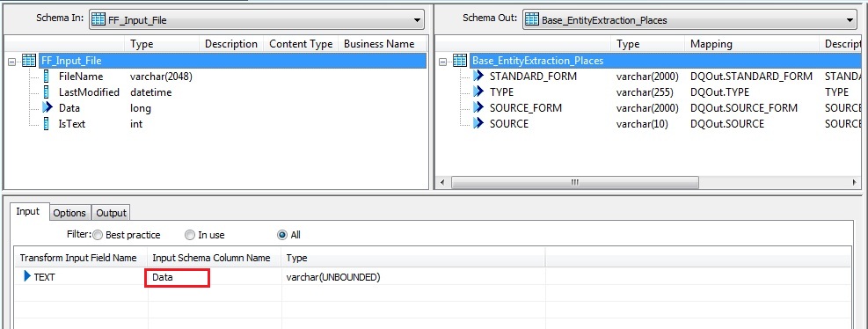Click the LastModified column icon
The width and height of the screenshot is (868, 329).
click(47, 92)
